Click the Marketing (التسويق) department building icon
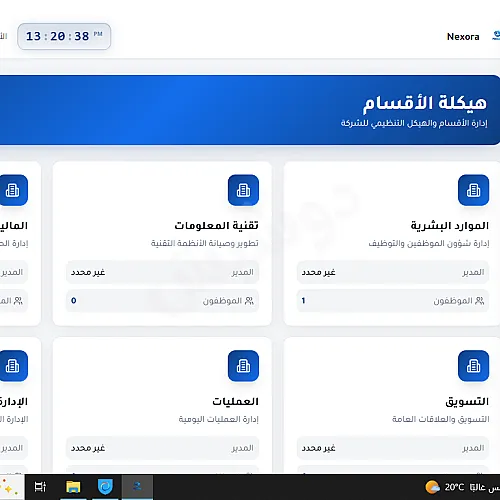Screen dimensions: 500x500 [473, 366]
